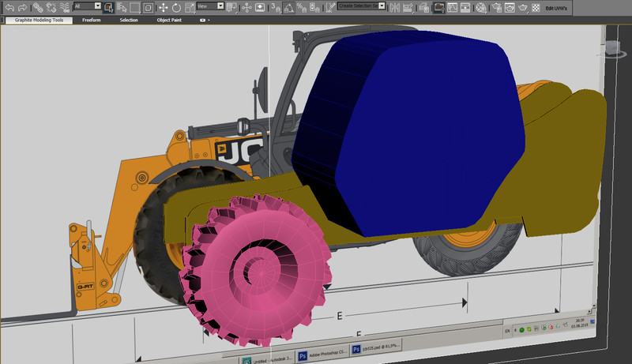Open the Material Editor

point(480,6)
